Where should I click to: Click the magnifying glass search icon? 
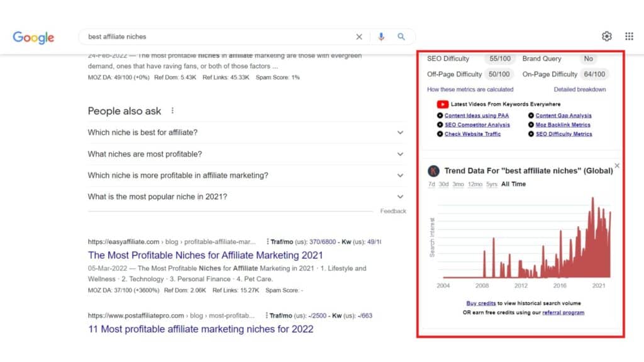[401, 37]
